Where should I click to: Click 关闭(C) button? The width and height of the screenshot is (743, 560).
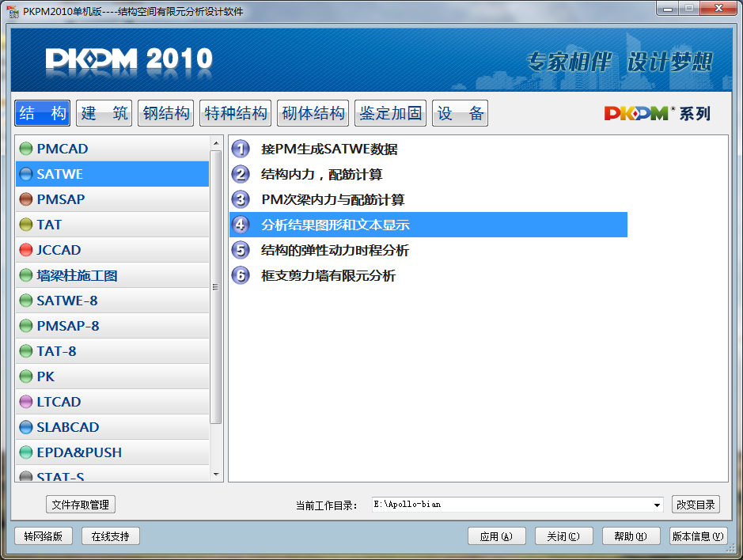[564, 536]
